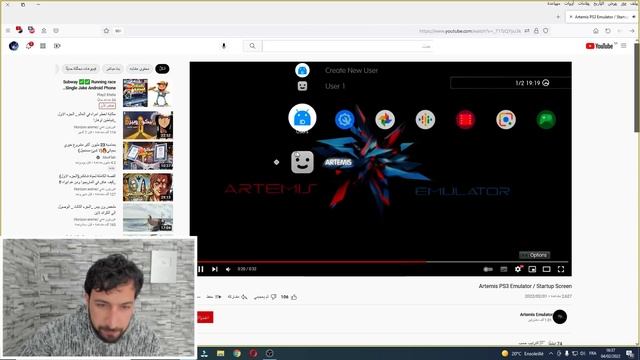Viewport: 640px width, 360px height.
Task: Share the video using share icon
Action: [244, 297]
